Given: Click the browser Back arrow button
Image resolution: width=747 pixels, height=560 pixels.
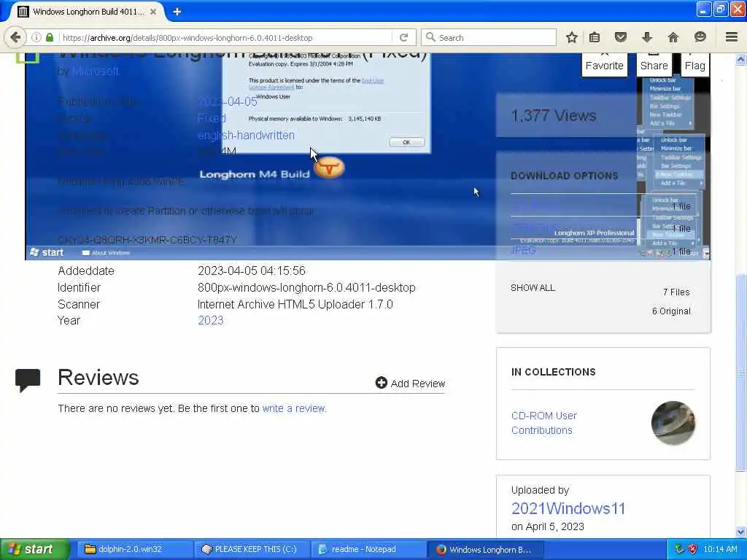Looking at the screenshot, I should [15, 37].
